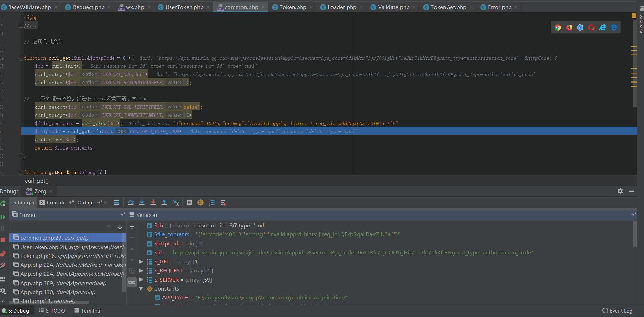Open in Chrome browser icon
The width and height of the screenshot is (644, 317).
558,28
